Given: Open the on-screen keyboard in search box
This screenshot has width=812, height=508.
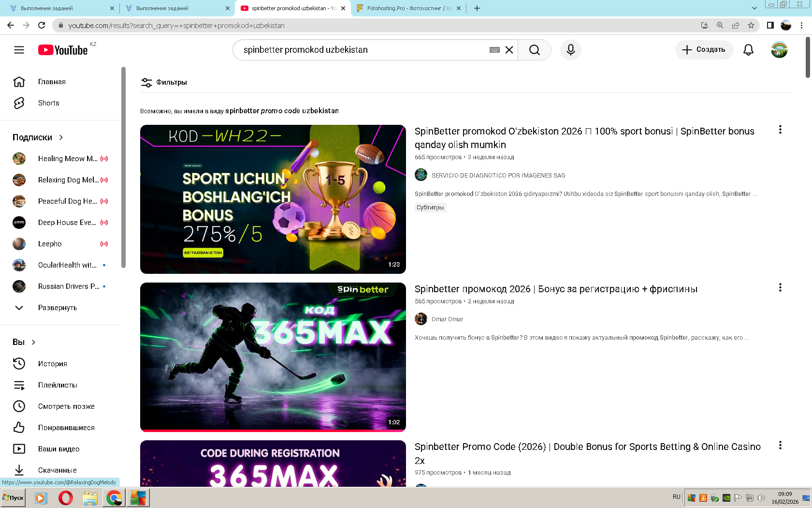Looking at the screenshot, I should (x=494, y=50).
